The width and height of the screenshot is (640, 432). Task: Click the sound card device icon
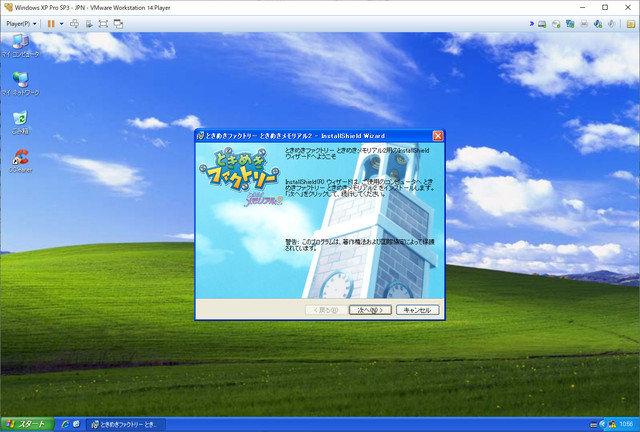tap(598, 24)
